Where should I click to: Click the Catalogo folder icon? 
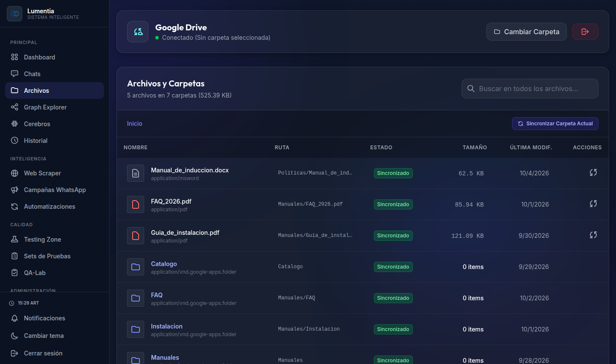136,267
